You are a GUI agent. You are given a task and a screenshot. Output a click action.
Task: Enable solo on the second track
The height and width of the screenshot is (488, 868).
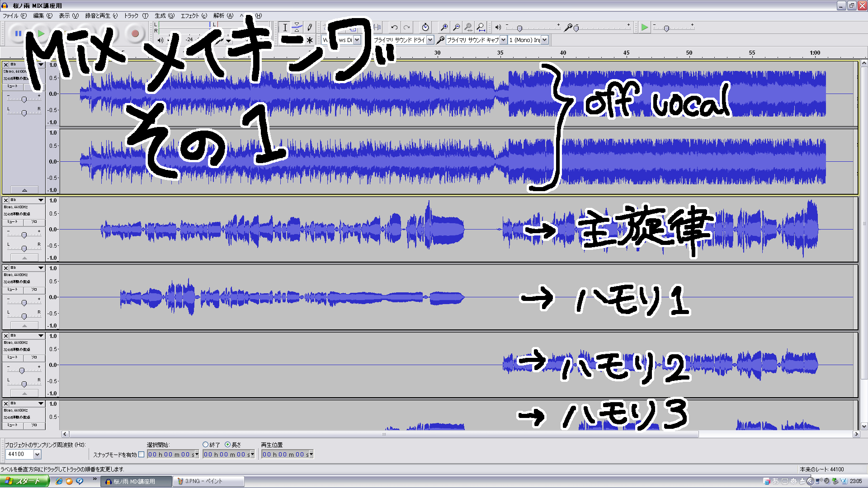click(x=34, y=222)
